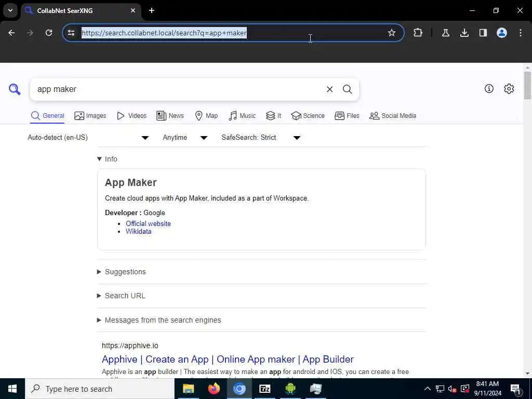The image size is (532, 399).
Task: Switch to the Images tab
Action: (x=90, y=116)
